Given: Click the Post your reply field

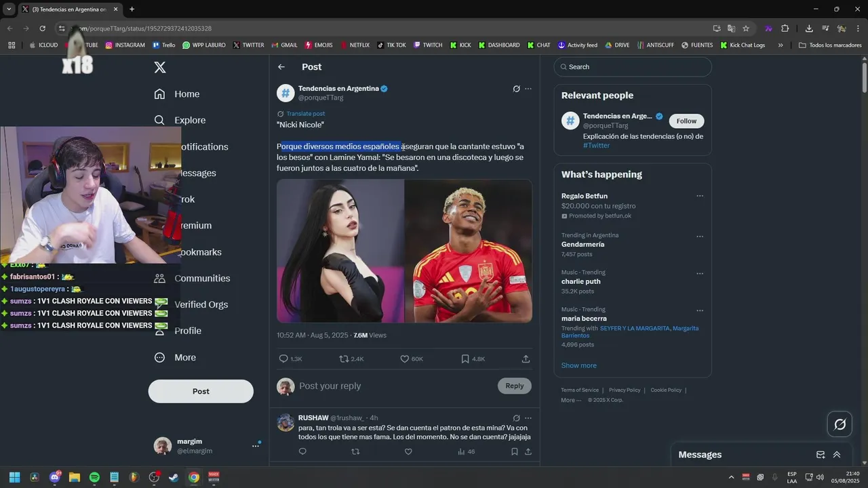Looking at the screenshot, I should coord(397,386).
